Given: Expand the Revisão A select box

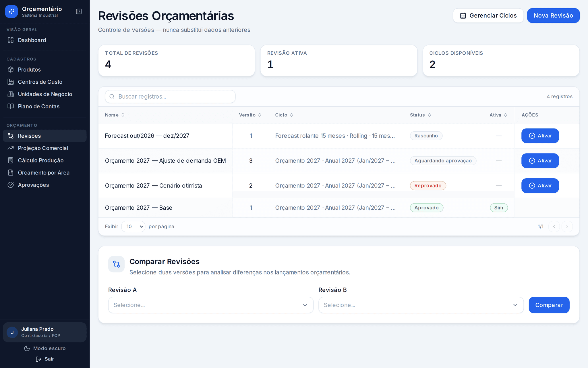Looking at the screenshot, I should (x=211, y=305).
